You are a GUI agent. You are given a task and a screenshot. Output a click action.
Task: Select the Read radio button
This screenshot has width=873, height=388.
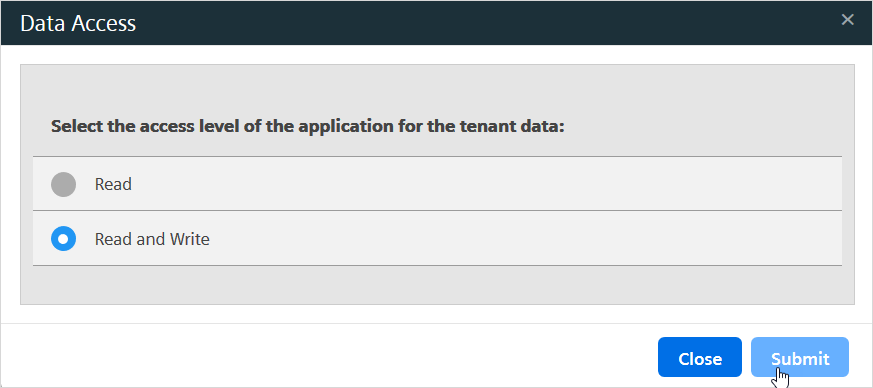(63, 184)
